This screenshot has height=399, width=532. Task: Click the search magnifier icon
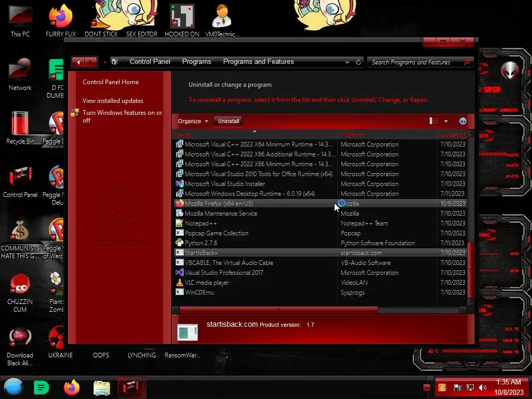[x=467, y=62]
